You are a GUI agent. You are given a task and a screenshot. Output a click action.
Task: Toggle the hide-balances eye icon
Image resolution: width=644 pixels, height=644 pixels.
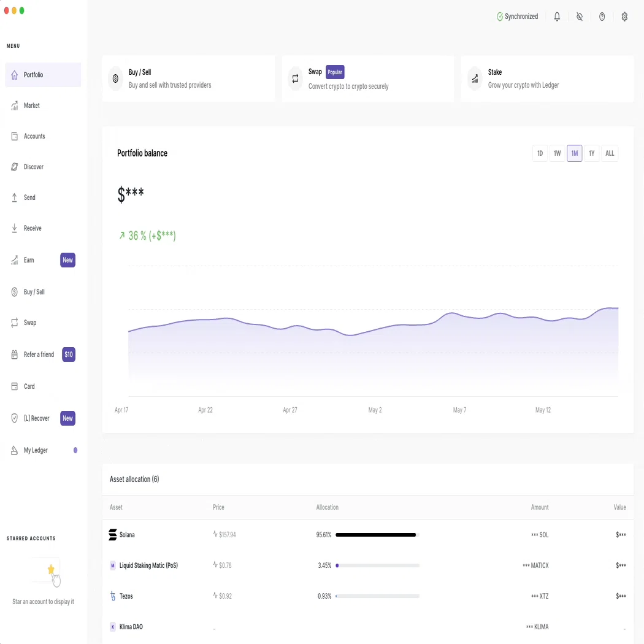click(x=580, y=17)
